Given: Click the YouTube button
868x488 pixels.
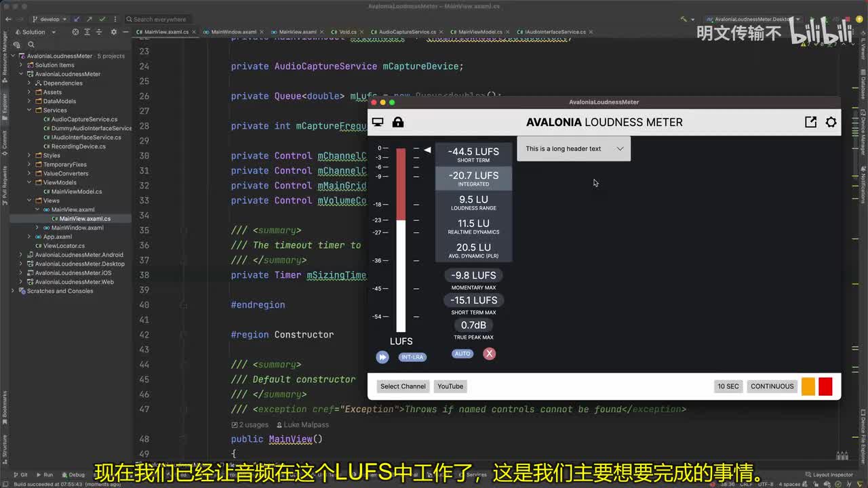Looking at the screenshot, I should [x=450, y=386].
